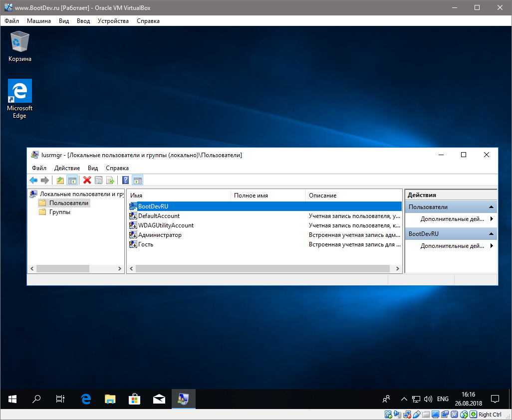512x420 pixels.
Task: Click the VirtualBox hard disk status icon
Action: pyautogui.click(x=388, y=415)
